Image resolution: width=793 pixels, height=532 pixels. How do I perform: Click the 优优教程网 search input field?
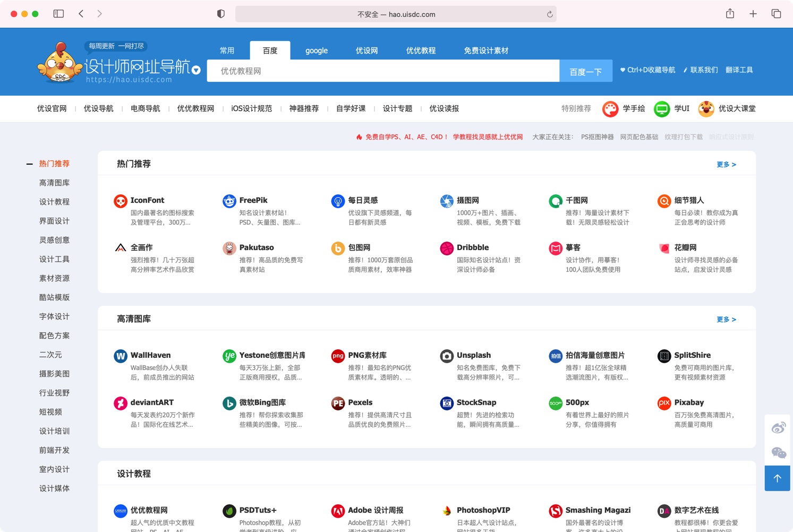click(x=382, y=71)
